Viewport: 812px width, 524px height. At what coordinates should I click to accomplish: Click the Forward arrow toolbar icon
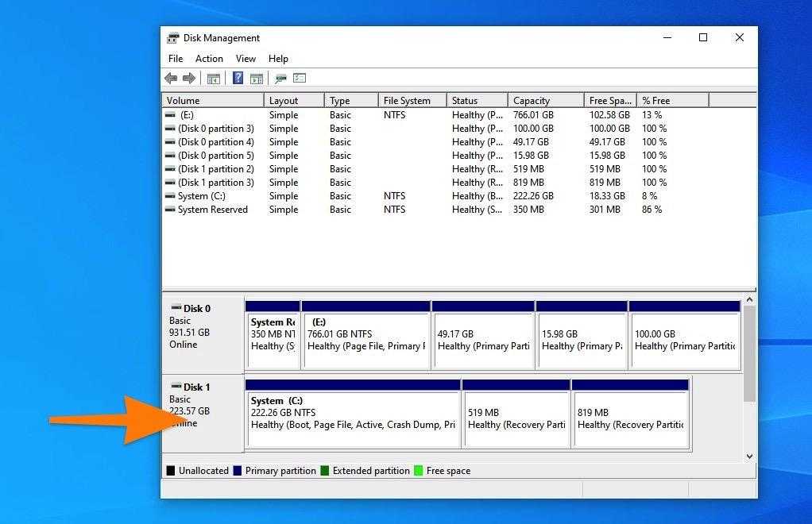tap(189, 78)
